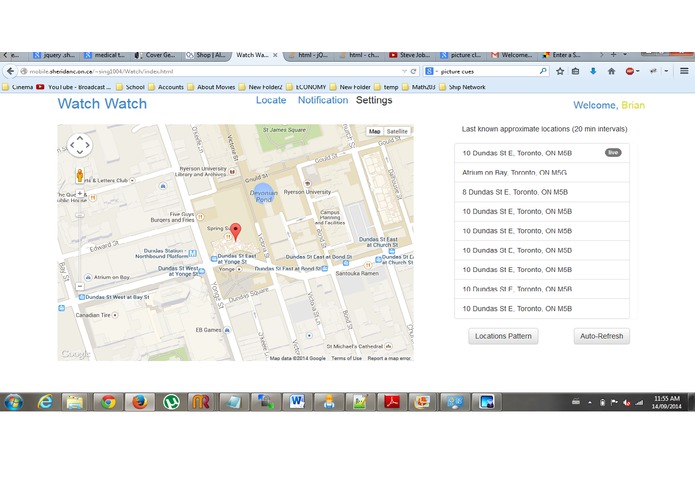Viewport: 695px width, 494px height.
Task: Go to browser home page icon
Action: point(611,71)
